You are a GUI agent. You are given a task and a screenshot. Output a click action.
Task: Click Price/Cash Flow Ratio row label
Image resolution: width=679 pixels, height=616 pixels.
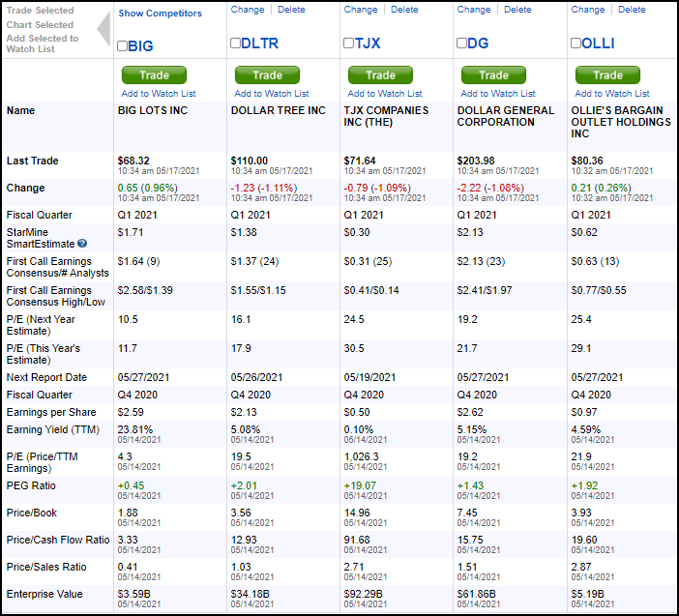click(58, 540)
